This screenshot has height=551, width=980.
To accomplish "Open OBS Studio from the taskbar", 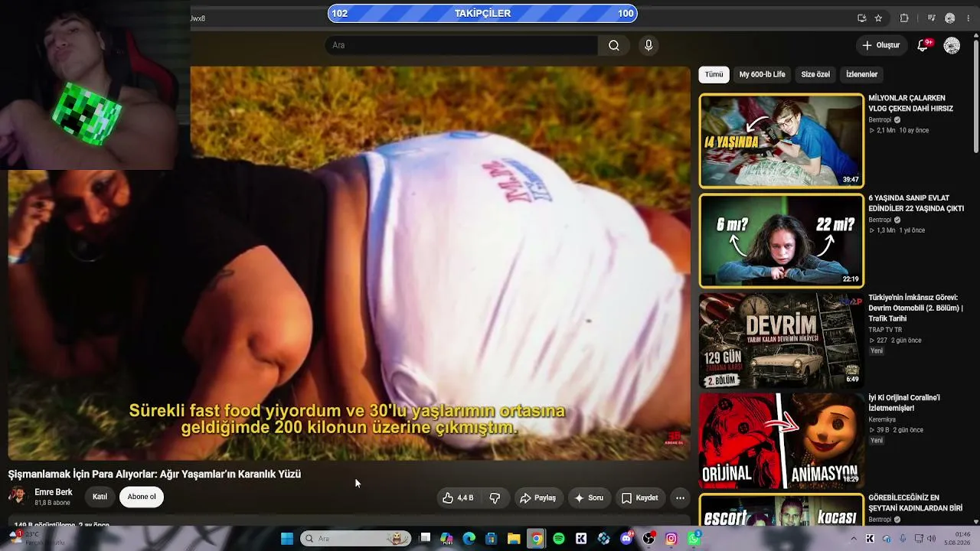I will pyautogui.click(x=649, y=539).
